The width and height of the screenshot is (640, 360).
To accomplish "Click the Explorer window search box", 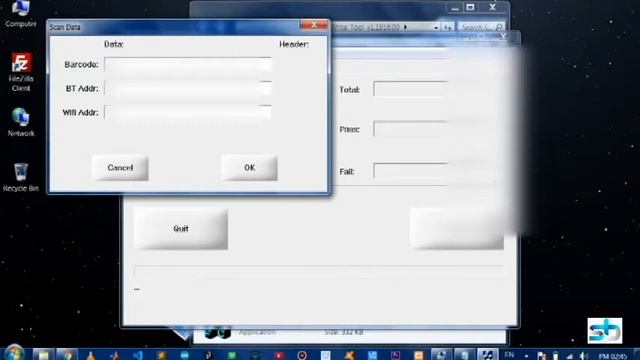I will pyautogui.click(x=481, y=27).
